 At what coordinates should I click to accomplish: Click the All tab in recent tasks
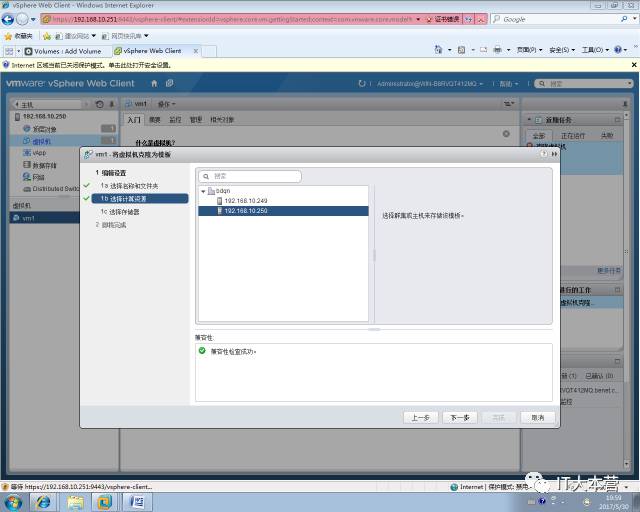539,136
